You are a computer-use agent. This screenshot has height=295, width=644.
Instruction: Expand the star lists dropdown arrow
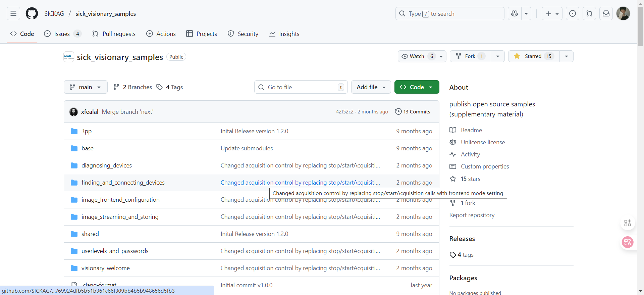coord(567,56)
